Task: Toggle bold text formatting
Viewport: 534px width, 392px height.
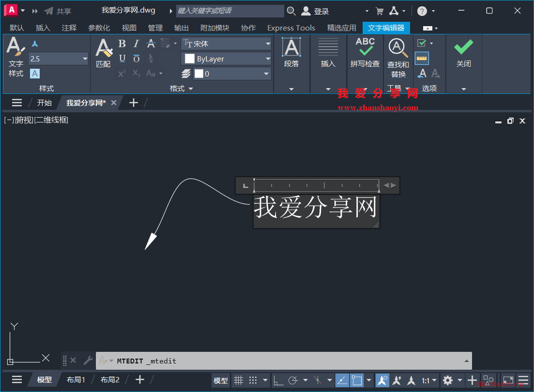Action: click(x=122, y=44)
